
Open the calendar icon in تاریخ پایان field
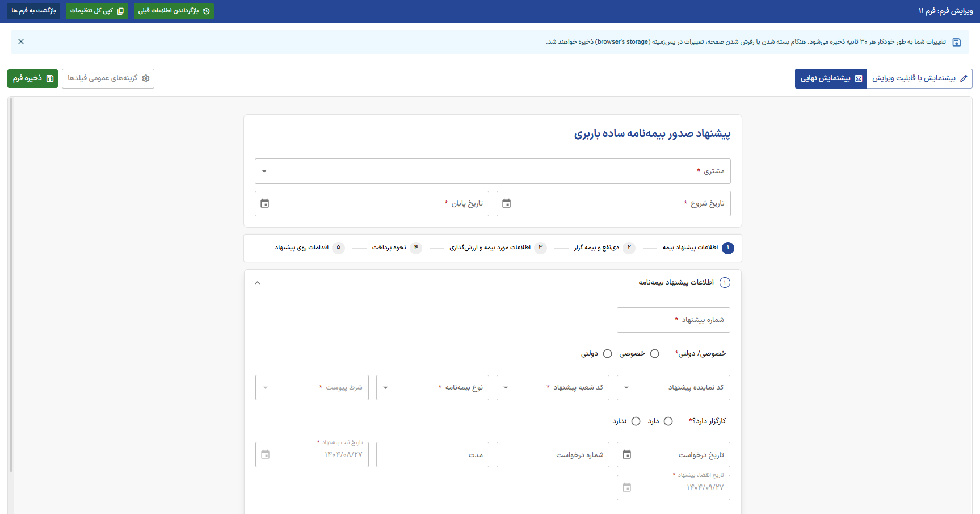point(264,203)
